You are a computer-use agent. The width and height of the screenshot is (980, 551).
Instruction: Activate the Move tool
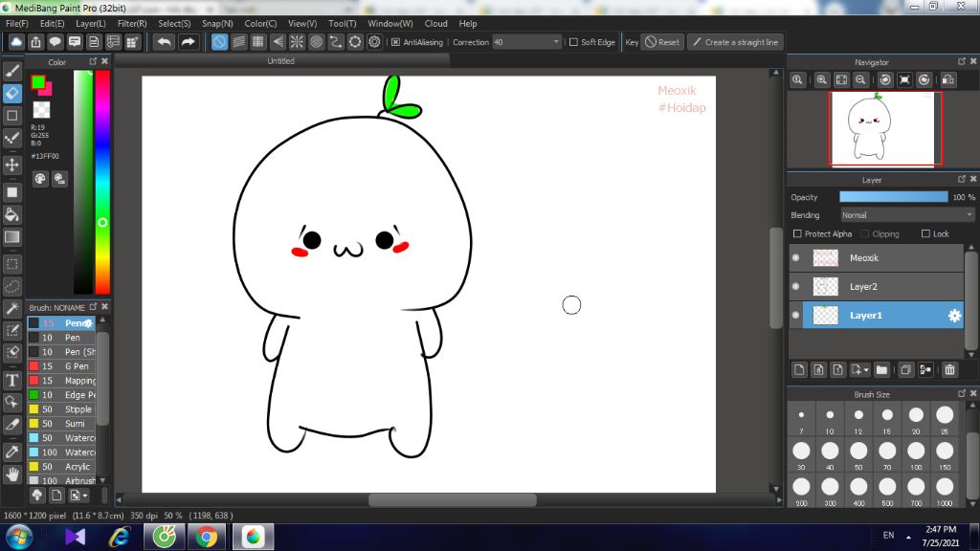[12, 165]
